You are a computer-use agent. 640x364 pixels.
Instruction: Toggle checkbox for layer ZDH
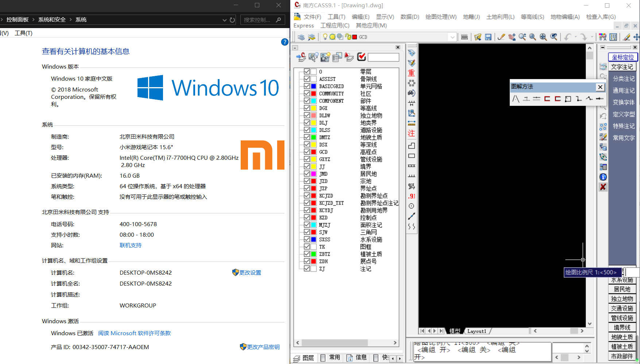(307, 261)
